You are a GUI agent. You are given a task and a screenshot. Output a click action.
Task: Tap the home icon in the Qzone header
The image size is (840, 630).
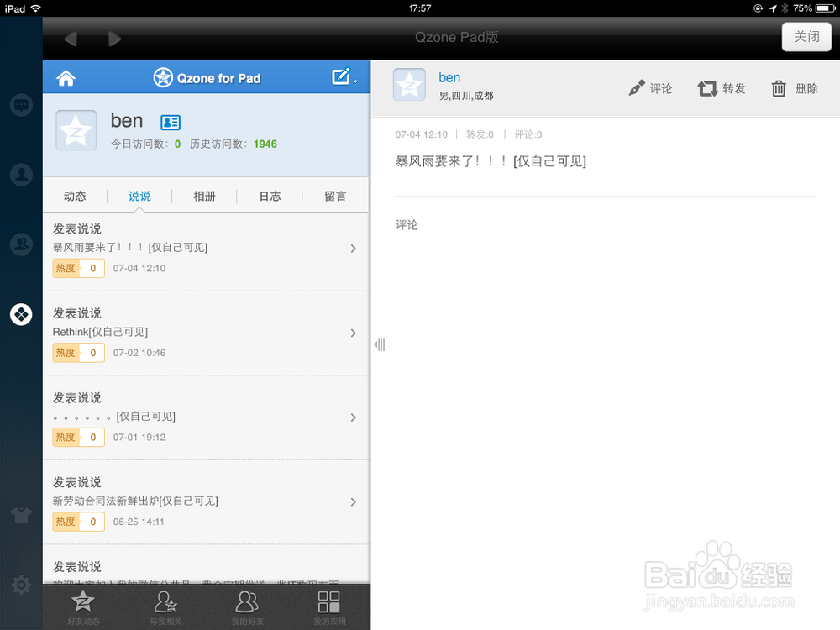point(66,77)
